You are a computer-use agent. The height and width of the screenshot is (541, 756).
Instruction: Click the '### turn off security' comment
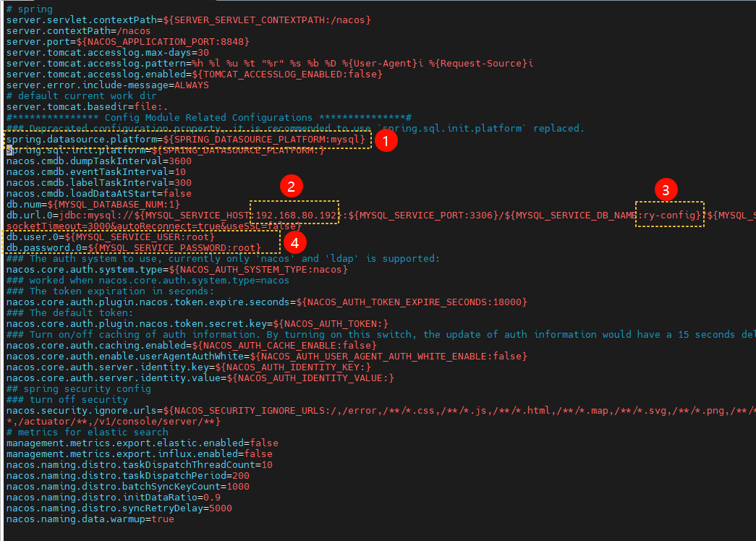click(67, 400)
